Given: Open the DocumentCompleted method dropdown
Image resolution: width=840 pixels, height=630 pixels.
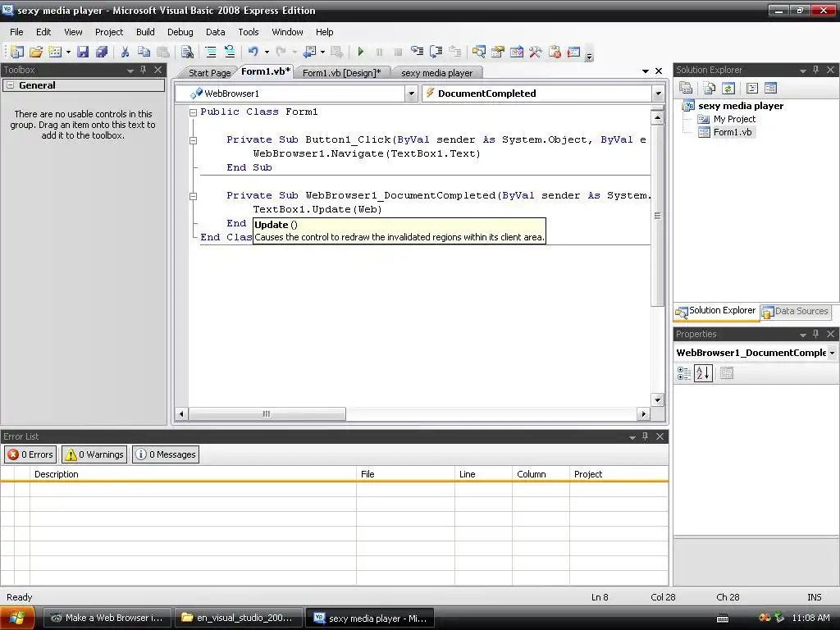Looking at the screenshot, I should (658, 94).
